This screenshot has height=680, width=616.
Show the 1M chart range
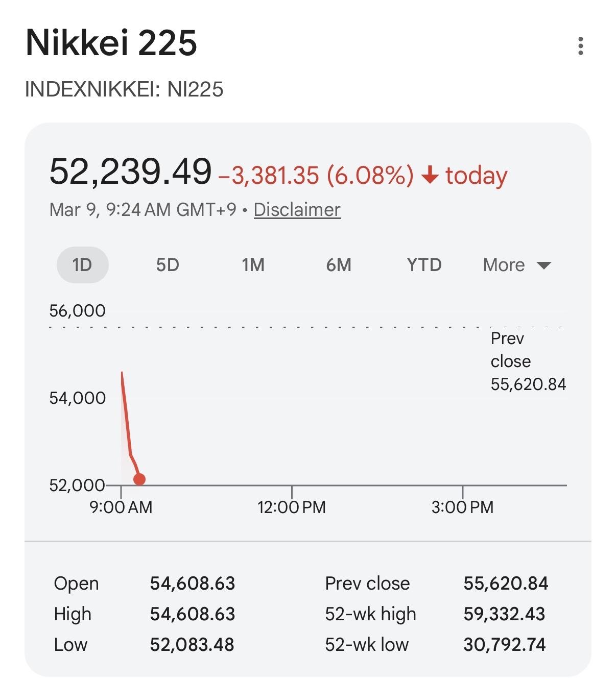pyautogui.click(x=253, y=265)
